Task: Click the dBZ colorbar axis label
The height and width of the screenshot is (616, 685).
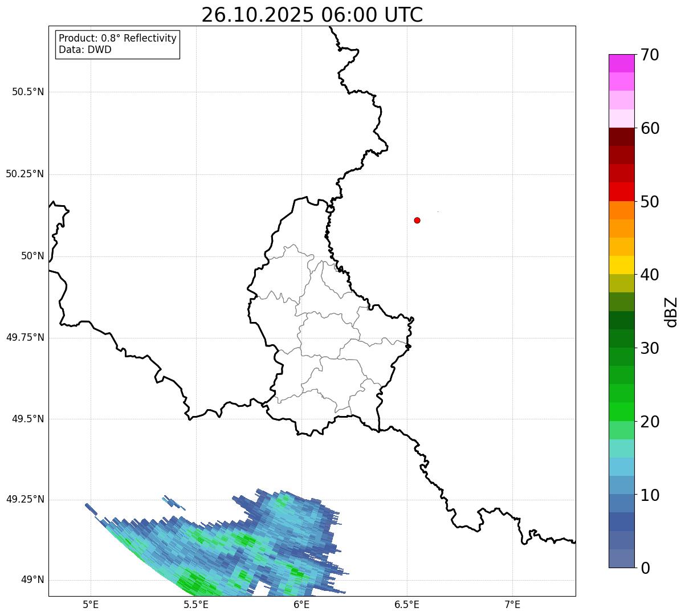Action: click(x=671, y=312)
